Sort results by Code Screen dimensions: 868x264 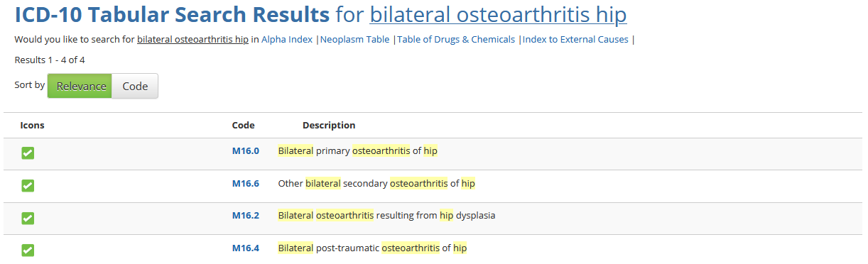[x=135, y=86]
